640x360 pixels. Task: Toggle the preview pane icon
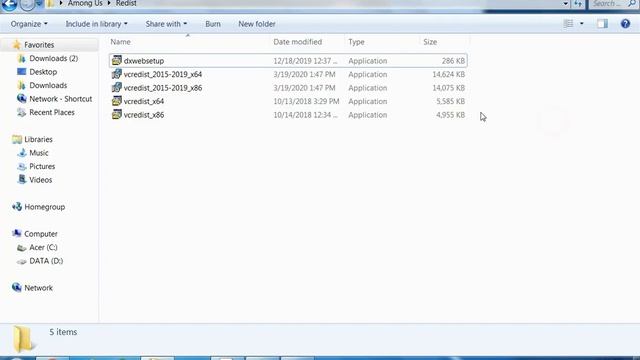[602, 24]
